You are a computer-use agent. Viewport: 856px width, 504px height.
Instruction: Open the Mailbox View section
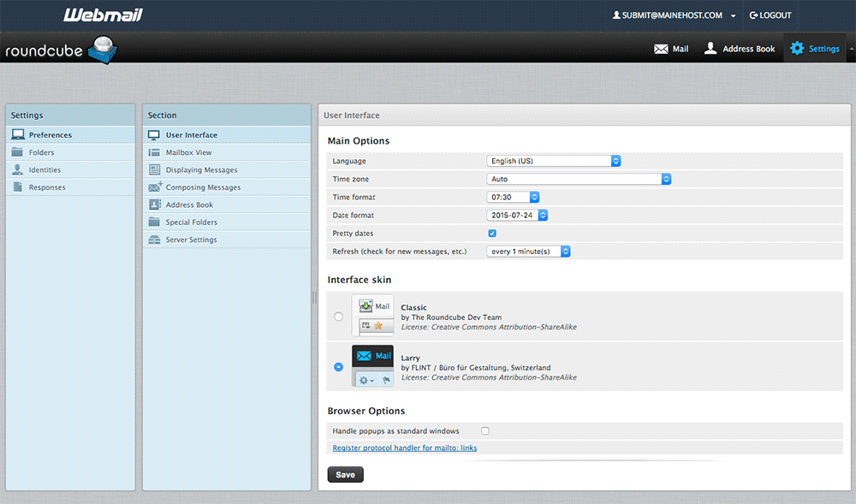click(188, 152)
